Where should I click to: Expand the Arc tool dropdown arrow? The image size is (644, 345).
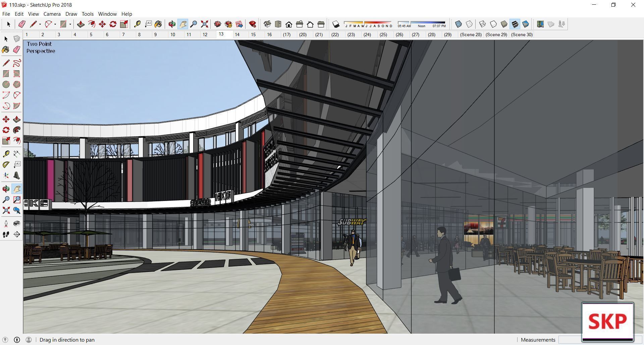coord(55,24)
